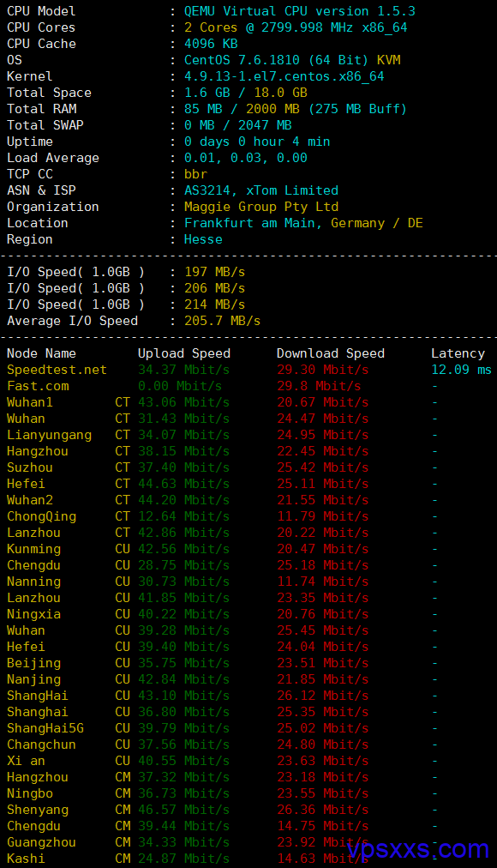Click Wuhan1 upload "43.06 Mbit/s"
The width and height of the screenshot is (497, 868).
point(184,402)
